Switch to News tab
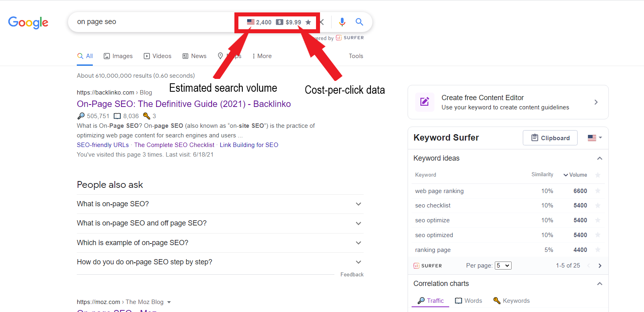 pyautogui.click(x=194, y=56)
